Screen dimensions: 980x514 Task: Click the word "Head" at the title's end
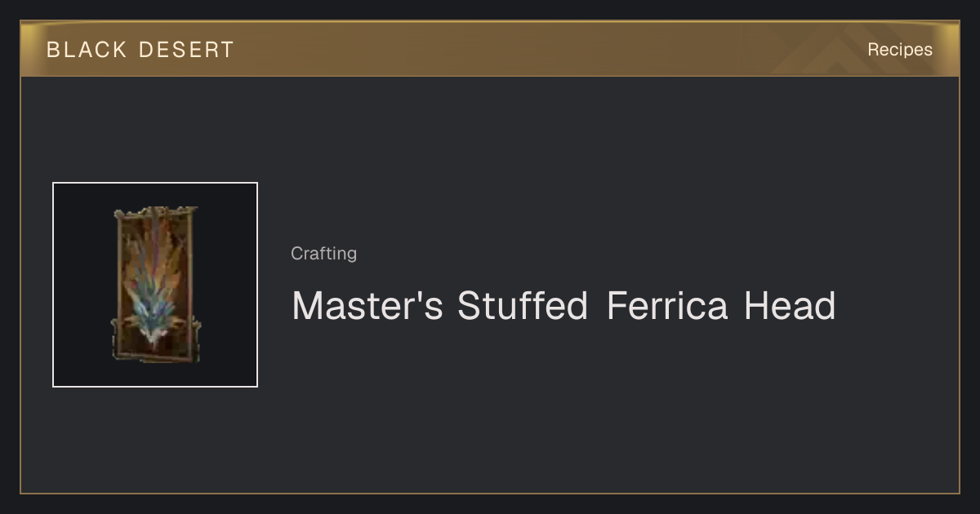(790, 306)
